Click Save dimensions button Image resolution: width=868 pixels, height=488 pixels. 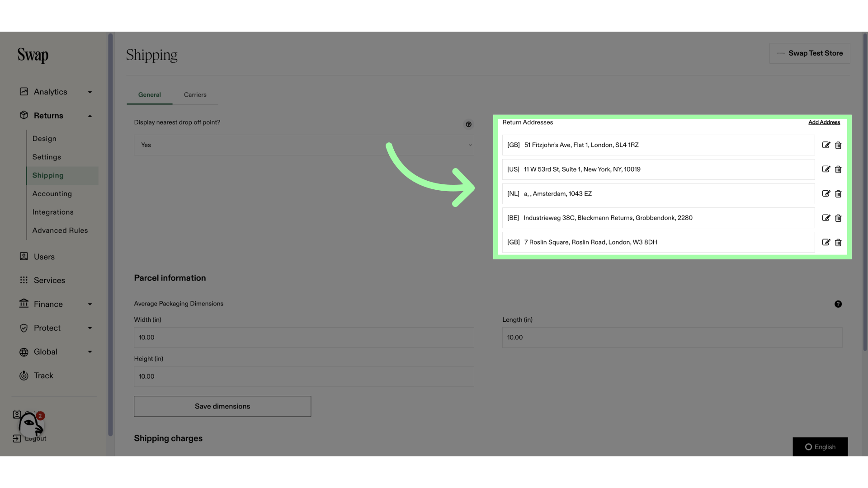[x=222, y=406]
